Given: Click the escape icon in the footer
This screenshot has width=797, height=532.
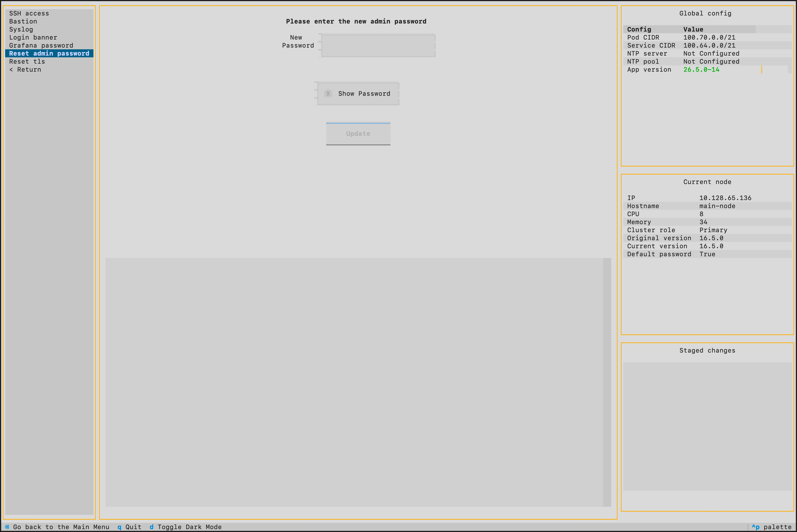Looking at the screenshot, I should coord(7,527).
